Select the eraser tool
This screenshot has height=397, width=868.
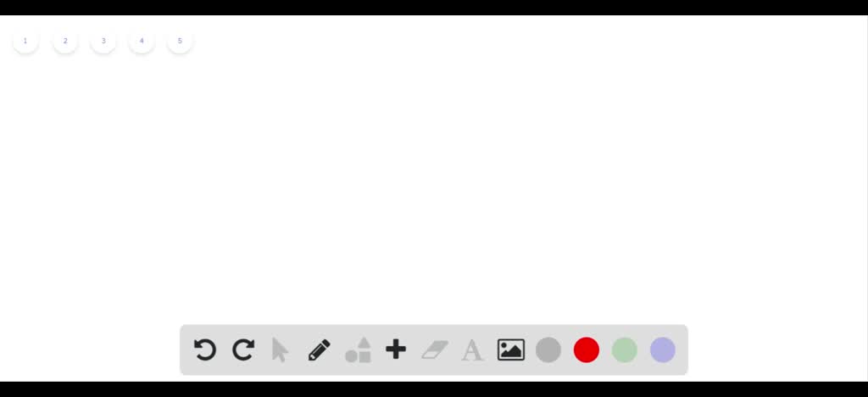tap(435, 350)
